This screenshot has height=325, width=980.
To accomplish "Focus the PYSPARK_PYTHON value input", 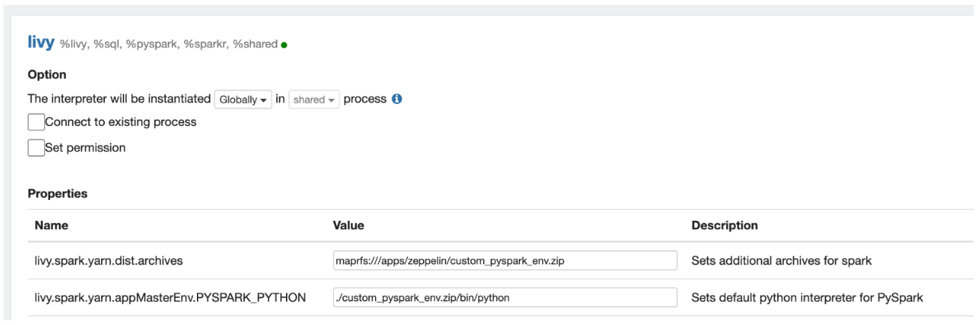I will point(505,297).
